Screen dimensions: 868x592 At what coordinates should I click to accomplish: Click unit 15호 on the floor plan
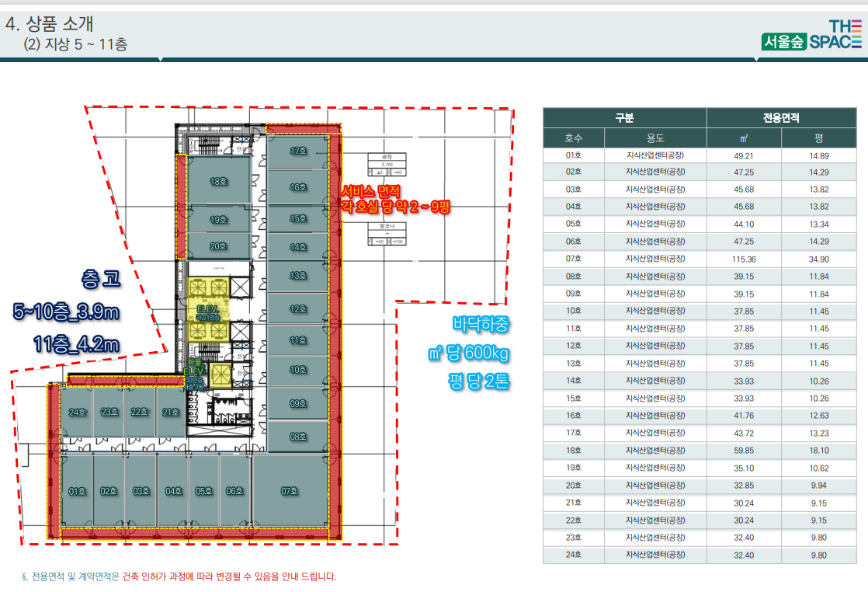[x=298, y=219]
